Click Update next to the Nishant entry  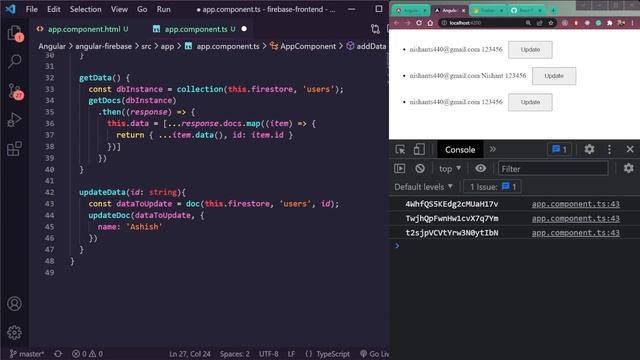[554, 76]
